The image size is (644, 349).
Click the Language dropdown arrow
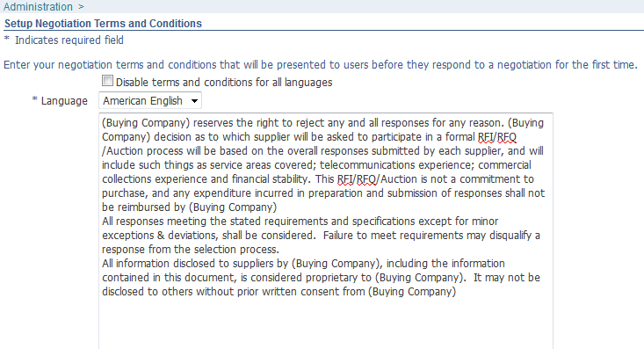pos(195,101)
